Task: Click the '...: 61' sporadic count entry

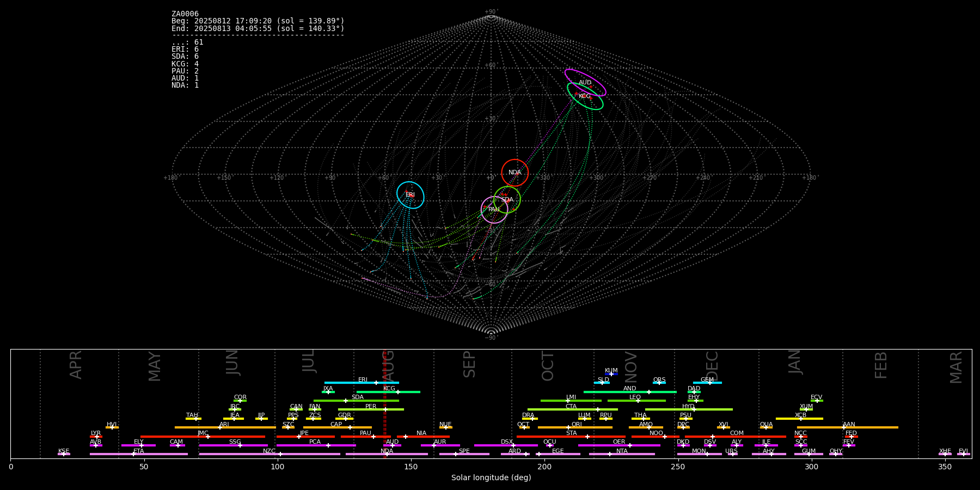Action: pos(187,42)
